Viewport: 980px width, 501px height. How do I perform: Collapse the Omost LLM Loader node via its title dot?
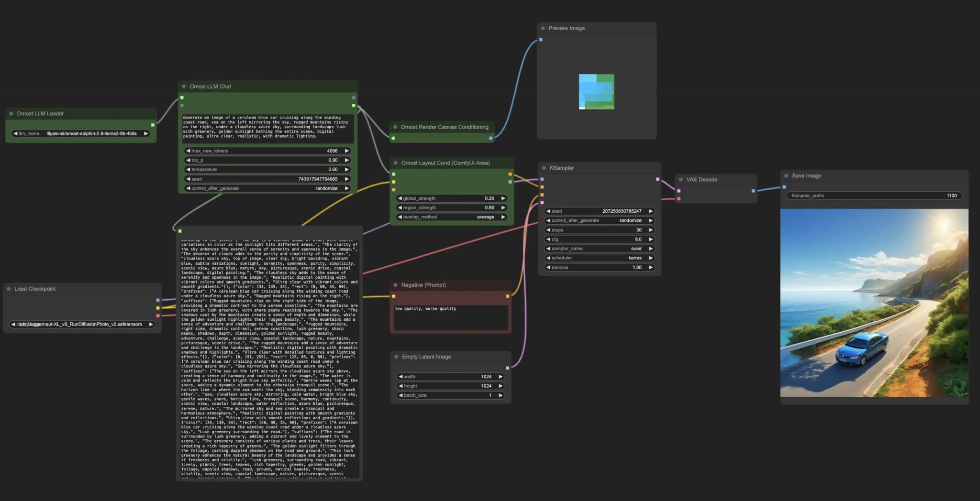coord(11,114)
